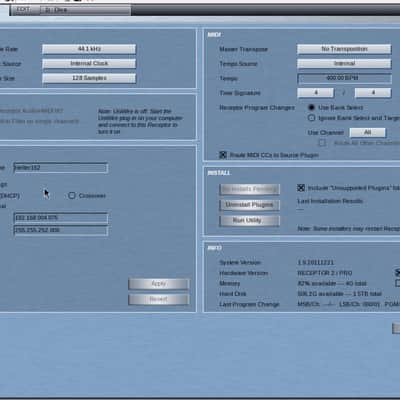Open the 128 Samples buffer size dropdown
The width and height of the screenshot is (400, 400).
[89, 78]
